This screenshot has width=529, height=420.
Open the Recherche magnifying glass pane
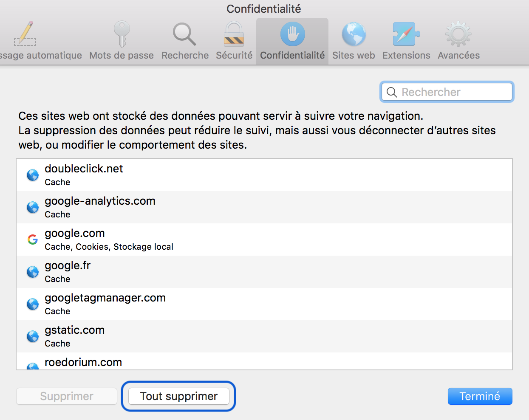tap(185, 34)
